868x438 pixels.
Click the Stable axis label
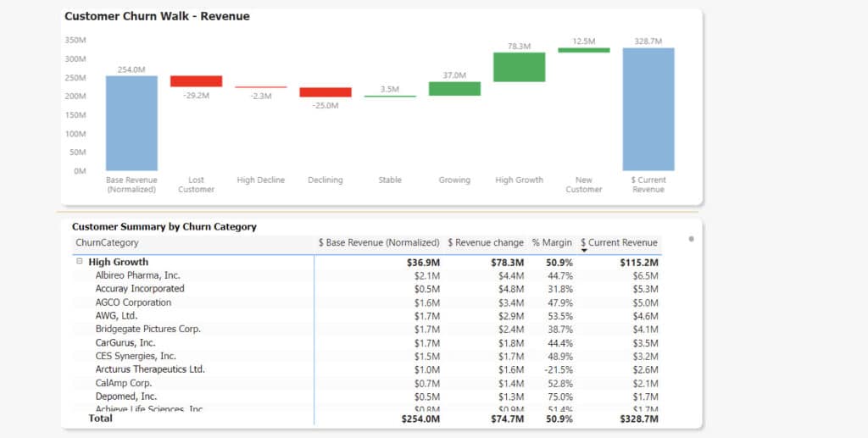click(390, 180)
